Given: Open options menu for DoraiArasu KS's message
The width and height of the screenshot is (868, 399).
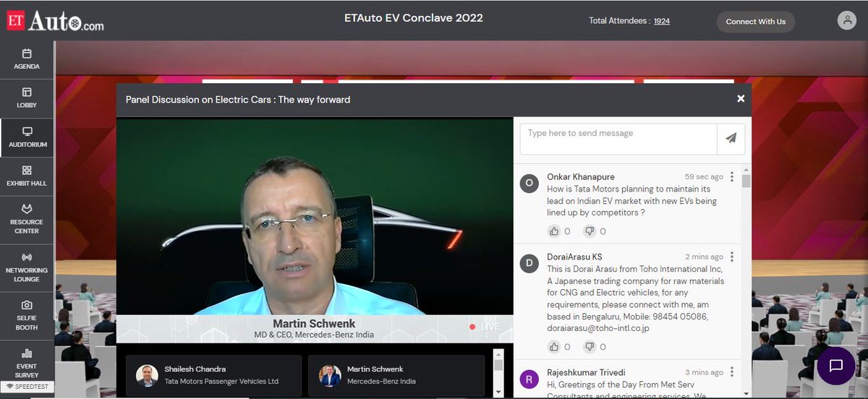Looking at the screenshot, I should [732, 257].
